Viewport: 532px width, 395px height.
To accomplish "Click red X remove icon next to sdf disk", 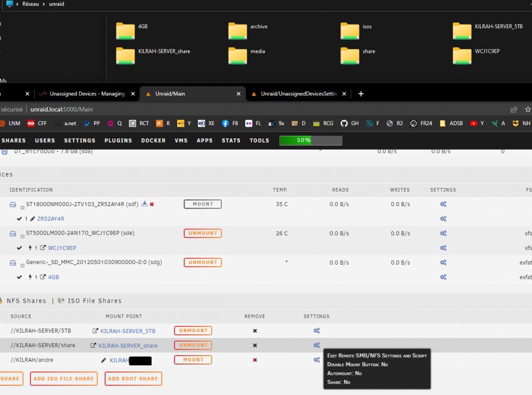I will [x=152, y=204].
